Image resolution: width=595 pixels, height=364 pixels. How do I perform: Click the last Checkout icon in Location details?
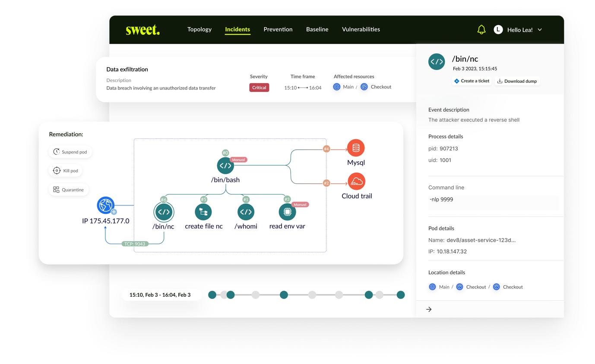pos(496,287)
